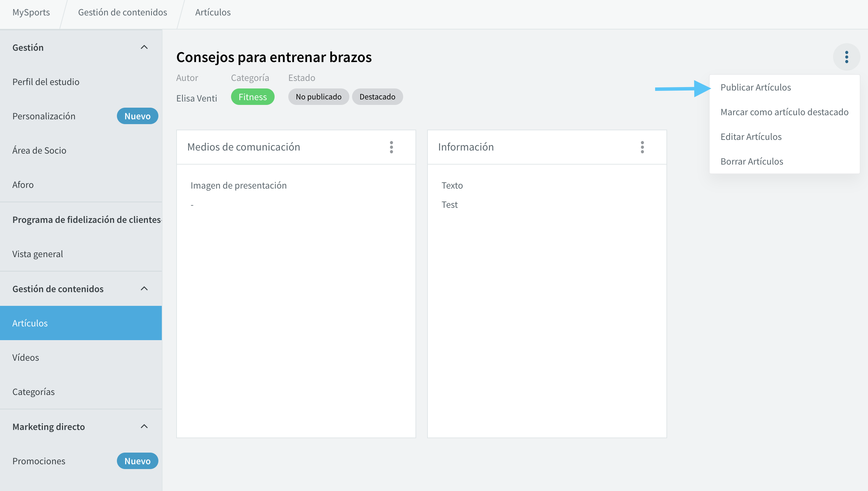Open Gestión de contenidos breadcrumb

click(122, 12)
